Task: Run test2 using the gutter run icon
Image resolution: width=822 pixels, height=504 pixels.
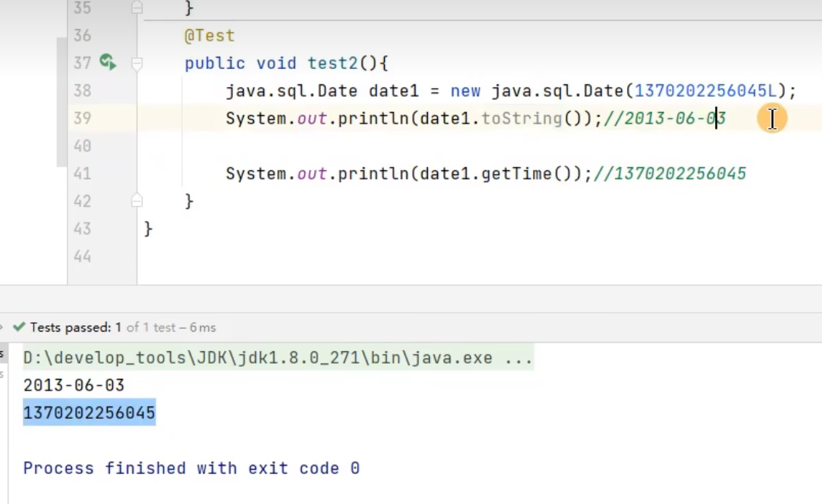Action: (108, 63)
